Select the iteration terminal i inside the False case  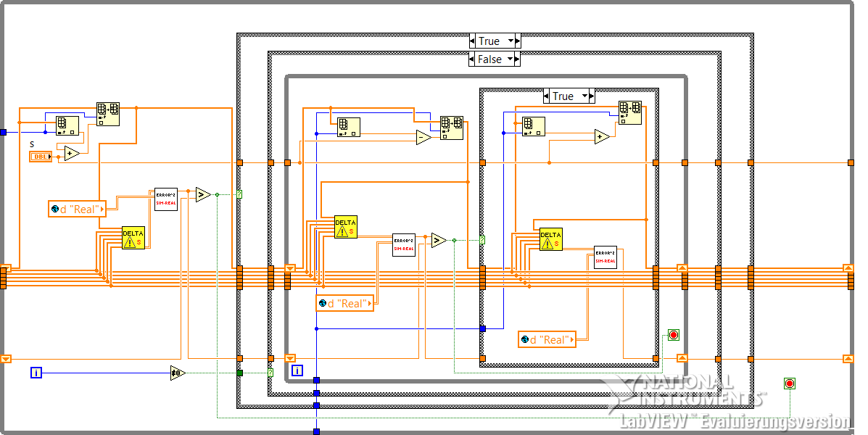coord(297,370)
